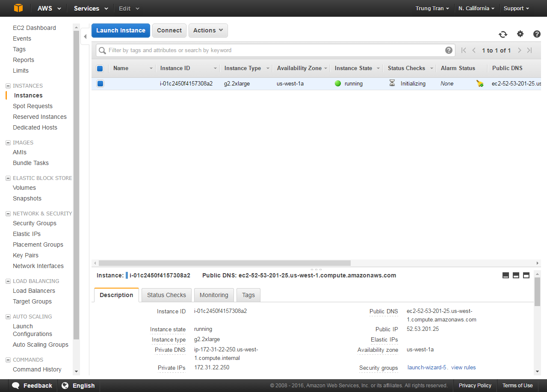The height and width of the screenshot is (392, 547).
Task: Open the Terms of Use link
Action: 517,385
